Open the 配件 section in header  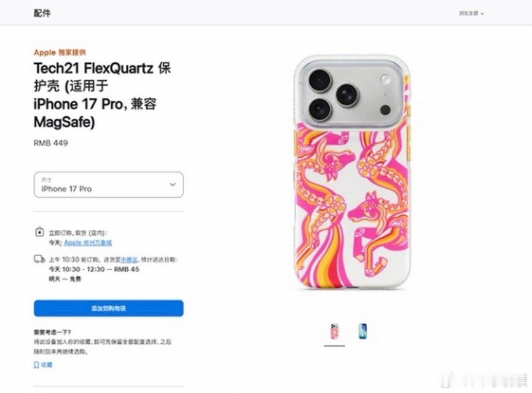coord(42,13)
